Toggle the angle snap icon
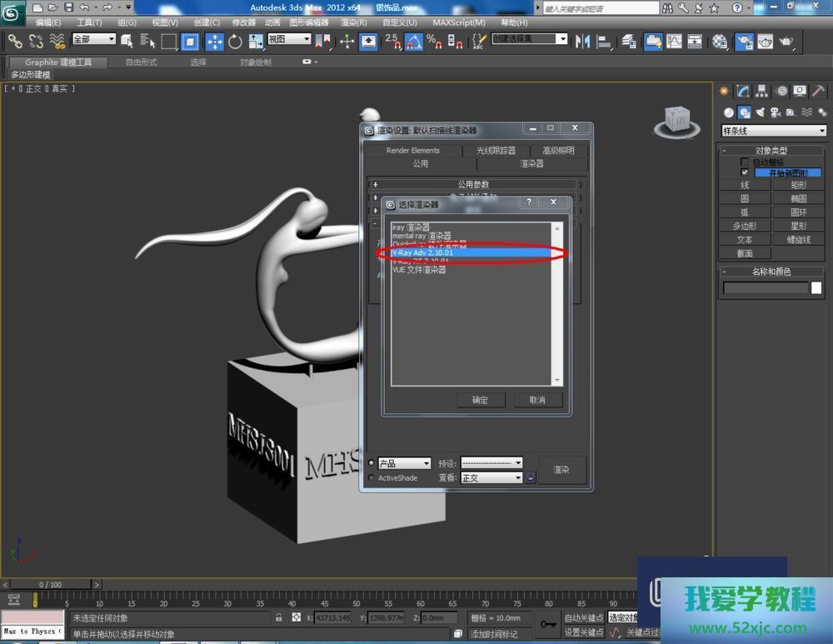Image resolution: width=833 pixels, height=644 pixels. point(413,42)
